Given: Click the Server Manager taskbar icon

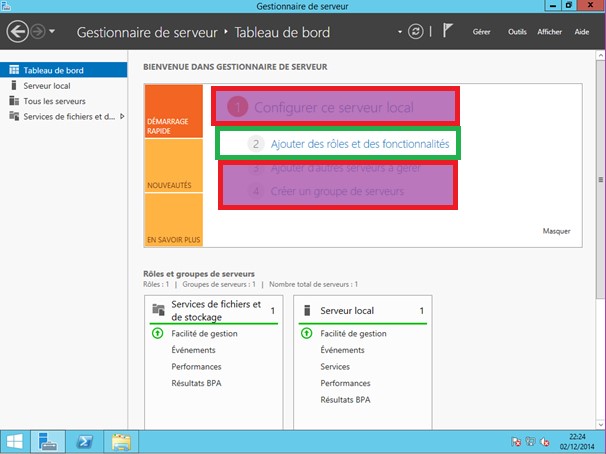Looking at the screenshot, I should (47, 440).
